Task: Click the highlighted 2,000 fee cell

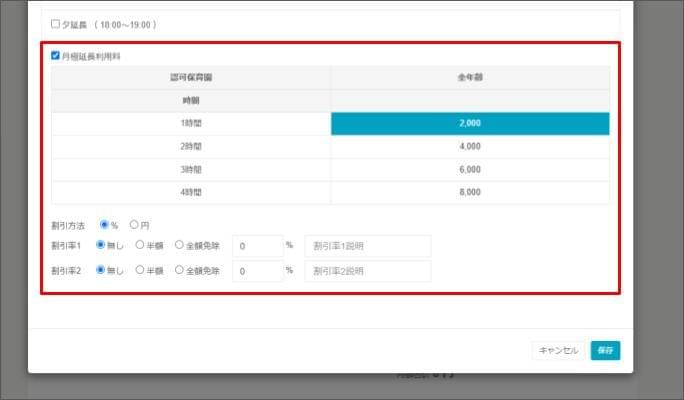Action: [x=469, y=124]
